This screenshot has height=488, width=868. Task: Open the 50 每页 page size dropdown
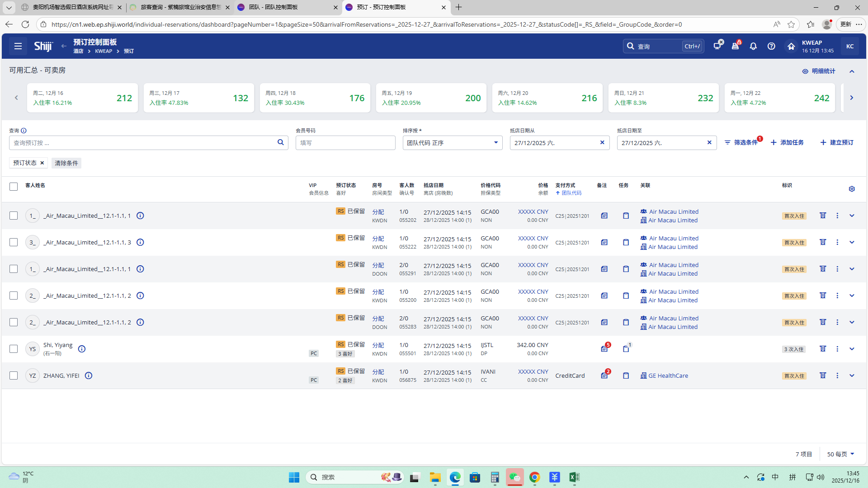tap(840, 454)
